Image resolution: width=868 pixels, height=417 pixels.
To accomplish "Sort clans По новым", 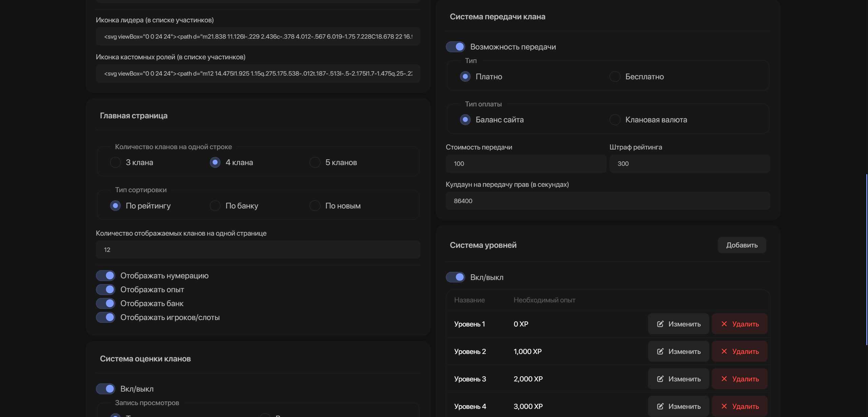I will click(315, 206).
